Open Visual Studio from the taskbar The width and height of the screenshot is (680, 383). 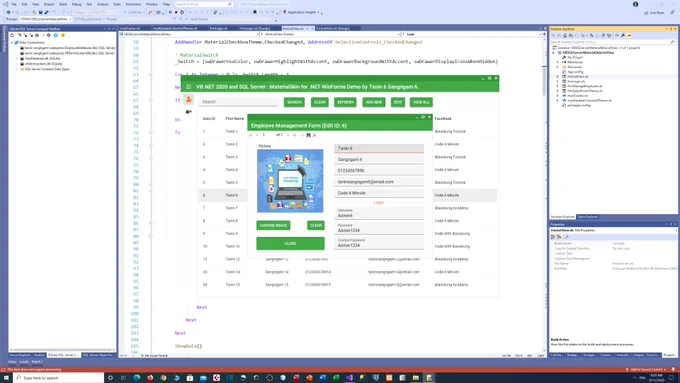tap(349, 378)
